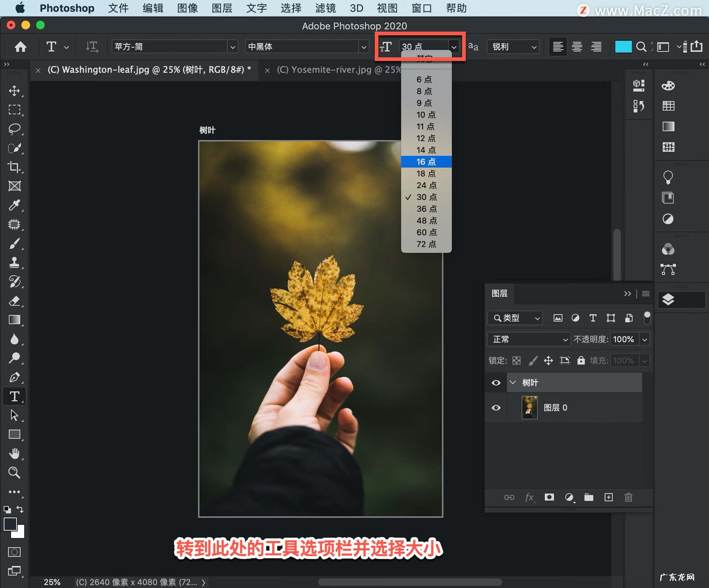The width and height of the screenshot is (709, 588).
Task: Open the anti-aliasing icon before 锐利 dropdown
Action: (473, 47)
